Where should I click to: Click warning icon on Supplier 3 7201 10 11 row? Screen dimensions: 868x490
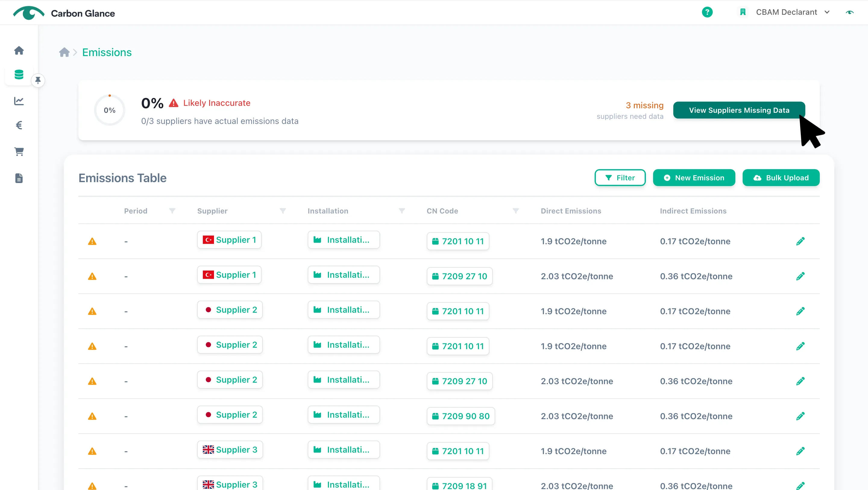(92, 452)
